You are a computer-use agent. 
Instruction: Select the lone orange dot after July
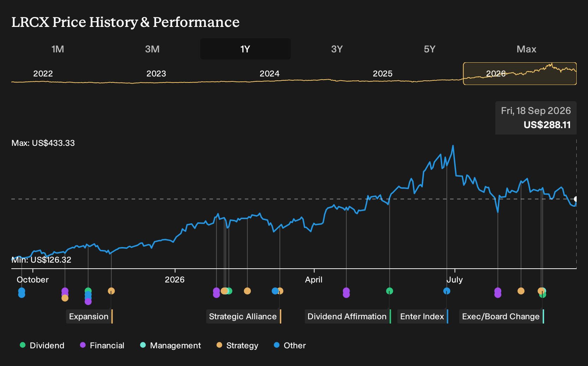521,291
